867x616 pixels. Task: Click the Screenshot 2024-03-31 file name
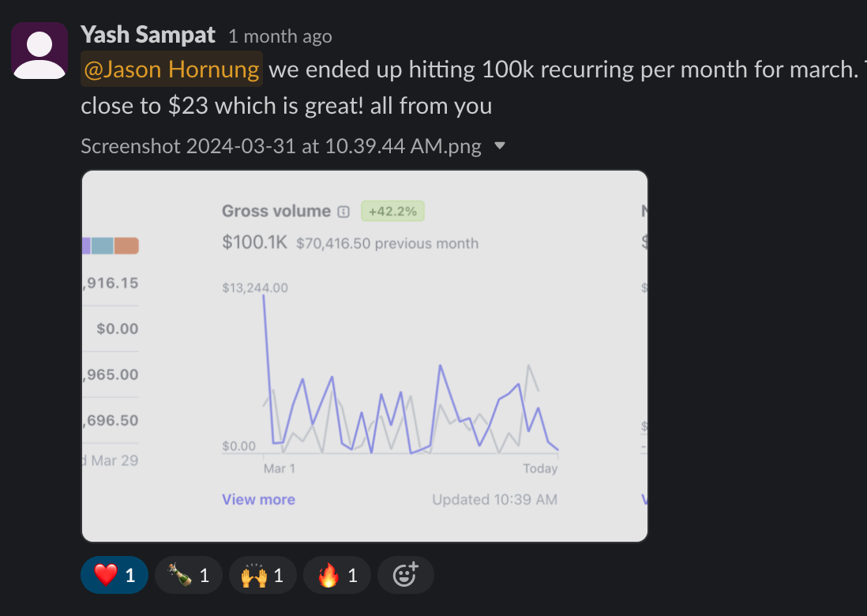coord(280,146)
